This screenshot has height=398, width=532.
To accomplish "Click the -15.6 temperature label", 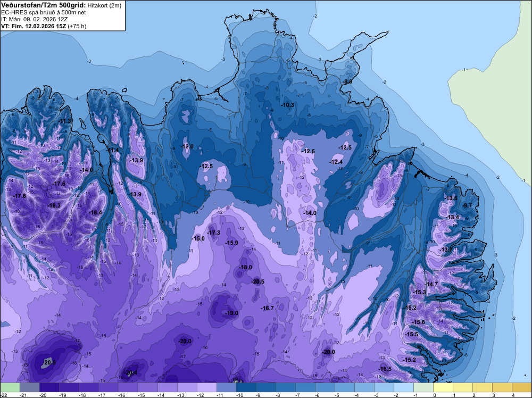I will click(x=418, y=322).
